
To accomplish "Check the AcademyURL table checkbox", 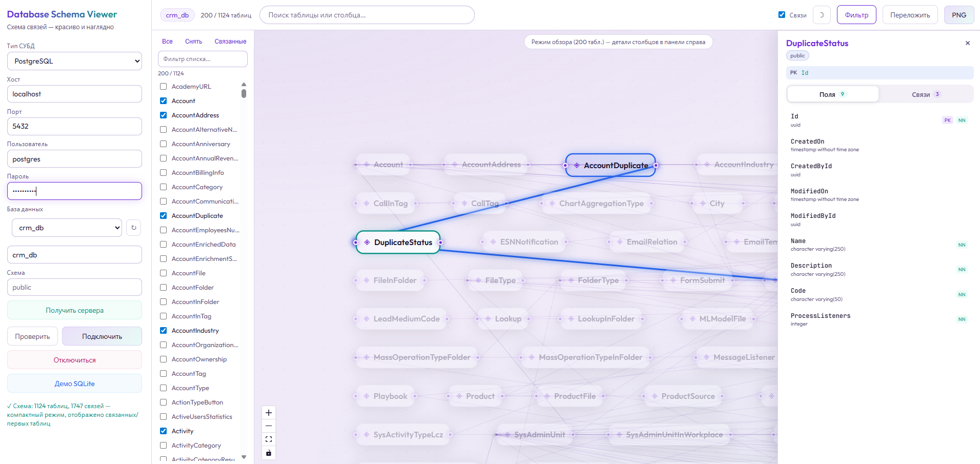I will point(163,87).
